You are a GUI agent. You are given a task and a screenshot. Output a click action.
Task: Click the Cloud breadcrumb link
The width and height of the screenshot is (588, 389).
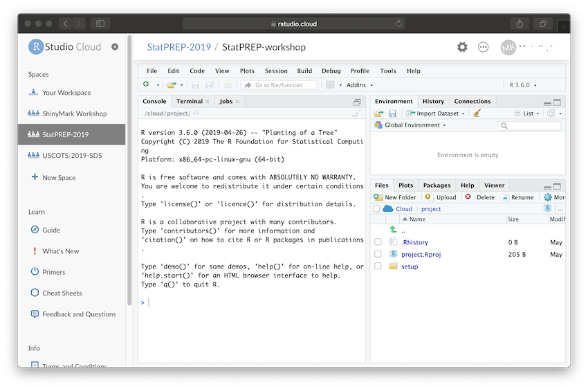404,209
